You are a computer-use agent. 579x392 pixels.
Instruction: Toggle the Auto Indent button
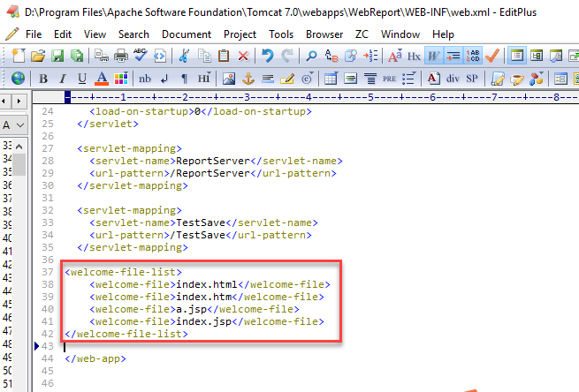[453, 56]
